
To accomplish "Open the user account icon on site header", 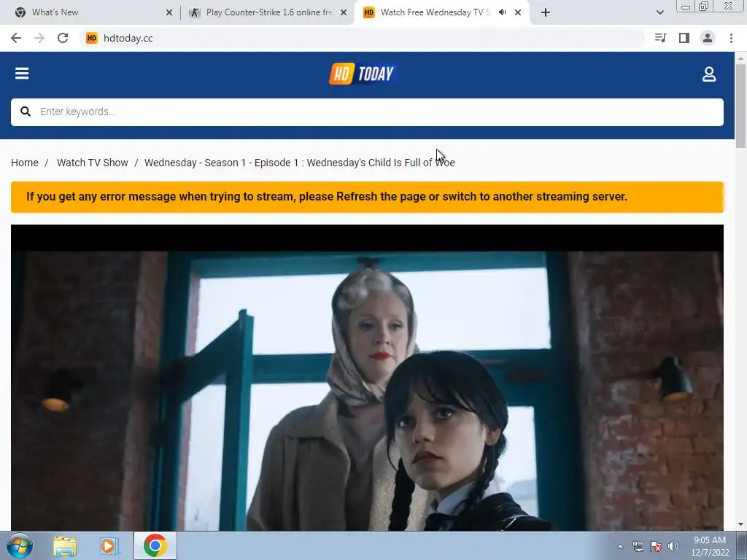I will [x=709, y=74].
